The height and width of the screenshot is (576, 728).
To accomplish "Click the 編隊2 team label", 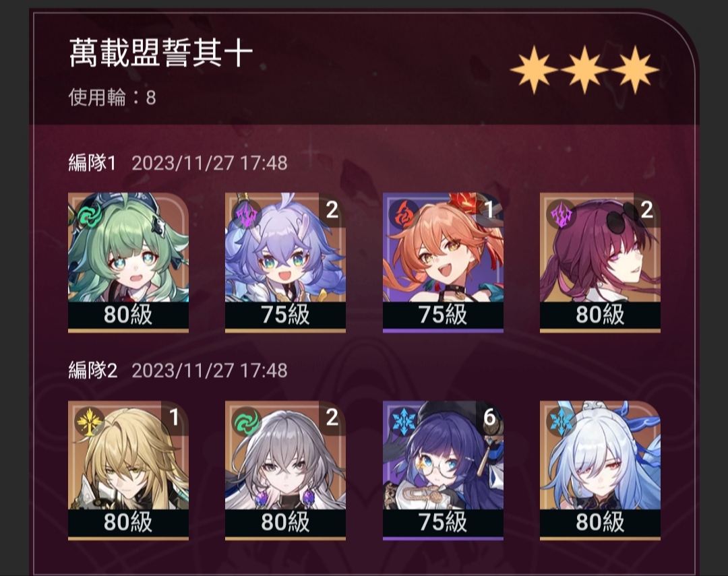I will [x=92, y=371].
